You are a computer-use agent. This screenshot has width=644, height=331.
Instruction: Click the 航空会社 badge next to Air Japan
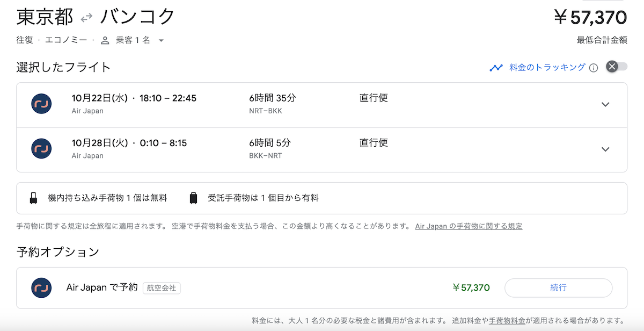click(x=162, y=288)
